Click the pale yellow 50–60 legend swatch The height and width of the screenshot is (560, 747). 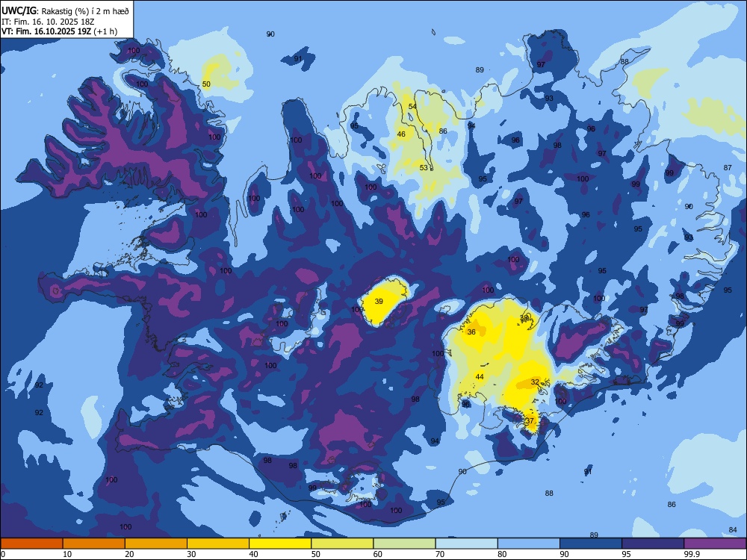(x=342, y=544)
